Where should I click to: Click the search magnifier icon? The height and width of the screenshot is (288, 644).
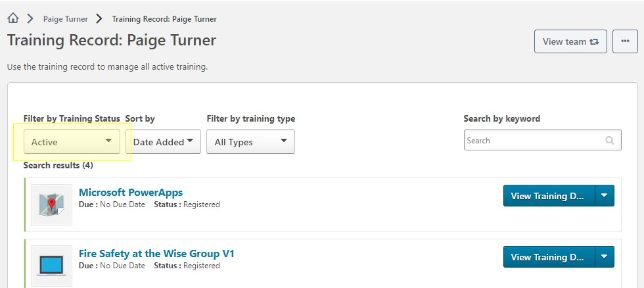(x=610, y=140)
